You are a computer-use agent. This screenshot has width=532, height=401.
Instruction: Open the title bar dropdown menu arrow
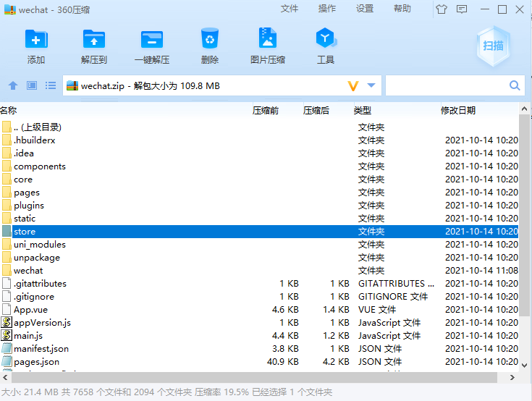(463, 9)
